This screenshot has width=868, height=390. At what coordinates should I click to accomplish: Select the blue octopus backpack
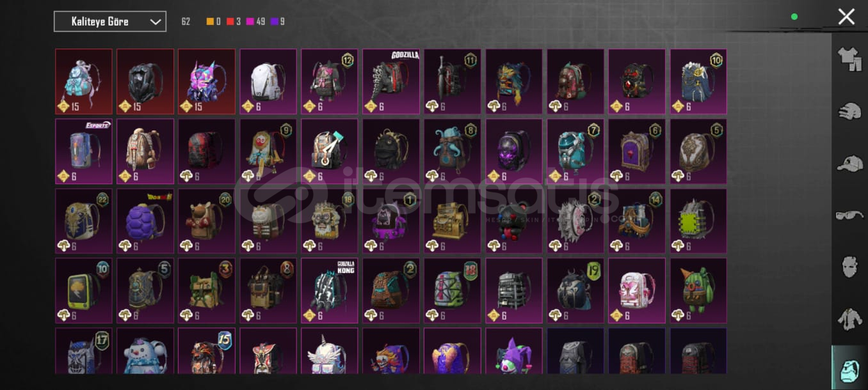[x=453, y=152]
